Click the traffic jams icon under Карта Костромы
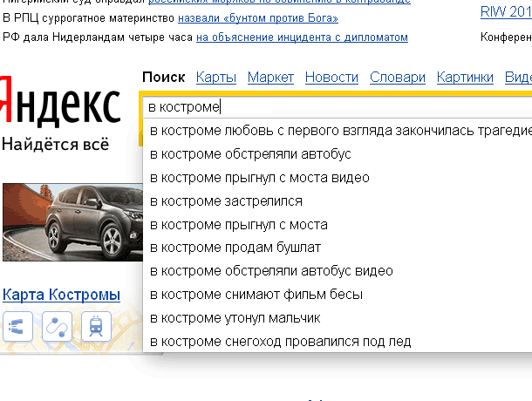This screenshot has height=401, width=532. [x=17, y=326]
